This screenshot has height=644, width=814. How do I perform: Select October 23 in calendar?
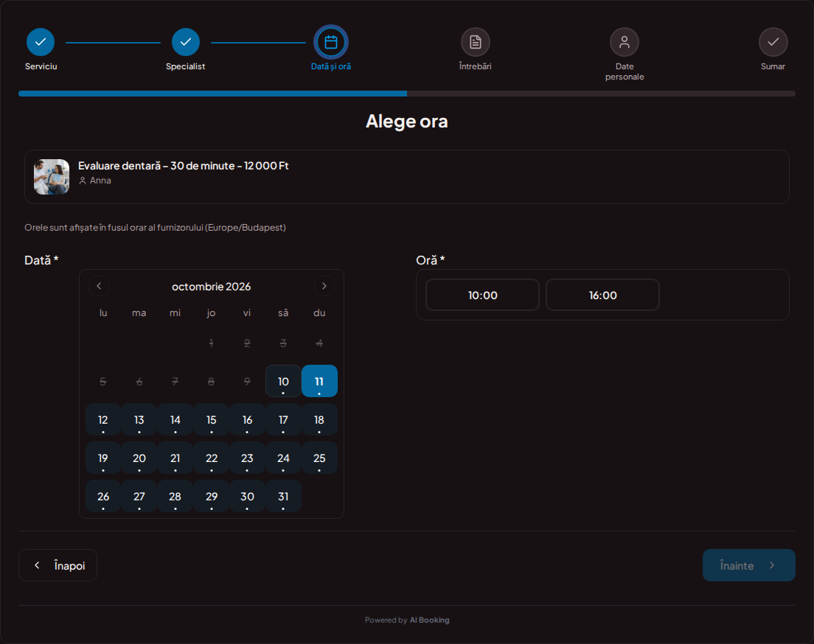tap(247, 458)
